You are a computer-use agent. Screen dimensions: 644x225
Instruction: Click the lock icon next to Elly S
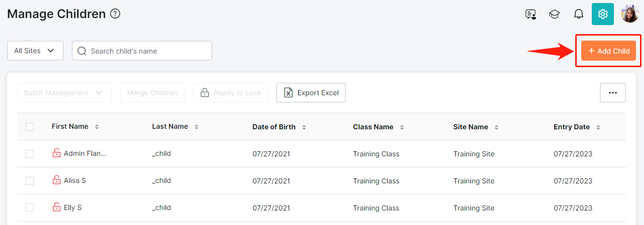57,207
